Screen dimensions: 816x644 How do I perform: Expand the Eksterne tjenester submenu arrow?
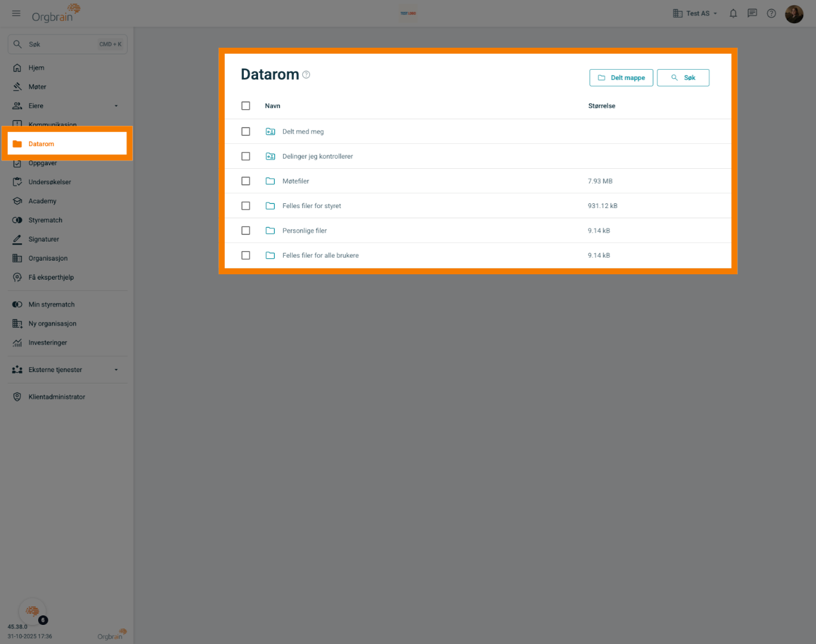click(x=116, y=370)
